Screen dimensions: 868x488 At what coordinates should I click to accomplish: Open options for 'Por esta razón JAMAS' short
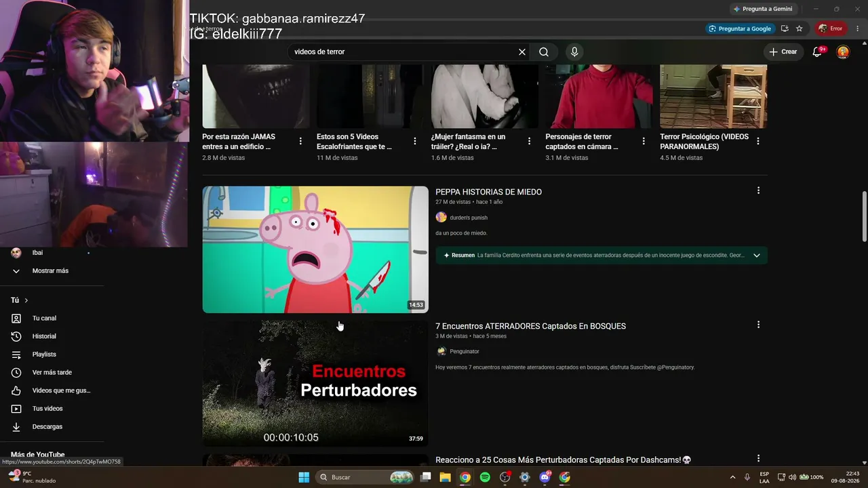(x=300, y=141)
